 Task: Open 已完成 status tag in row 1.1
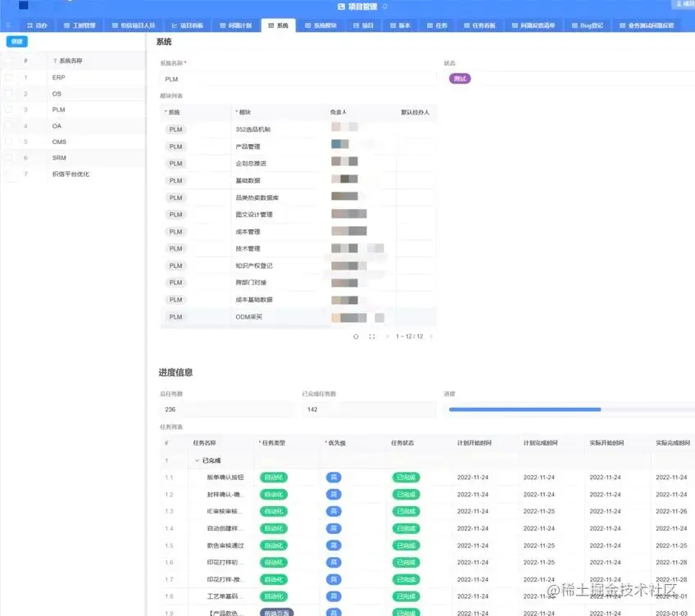406,478
